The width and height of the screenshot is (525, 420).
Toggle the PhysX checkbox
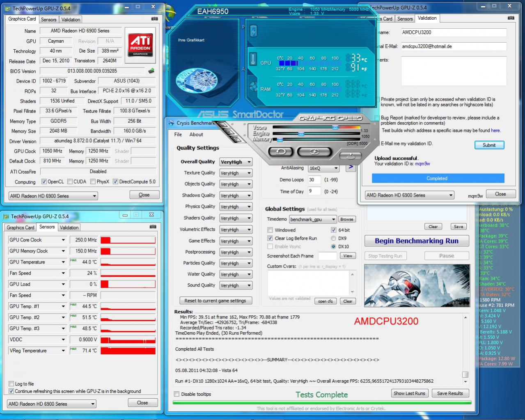(x=93, y=181)
